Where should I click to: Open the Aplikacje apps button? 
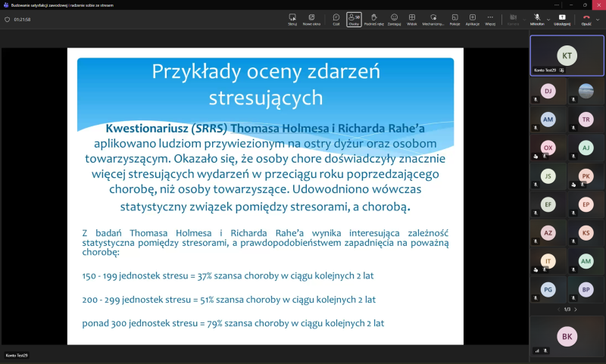point(472,19)
